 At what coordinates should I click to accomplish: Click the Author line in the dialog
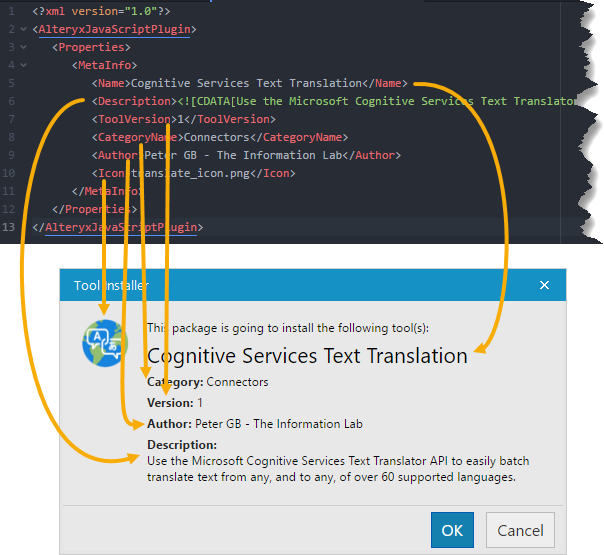pyautogui.click(x=255, y=424)
